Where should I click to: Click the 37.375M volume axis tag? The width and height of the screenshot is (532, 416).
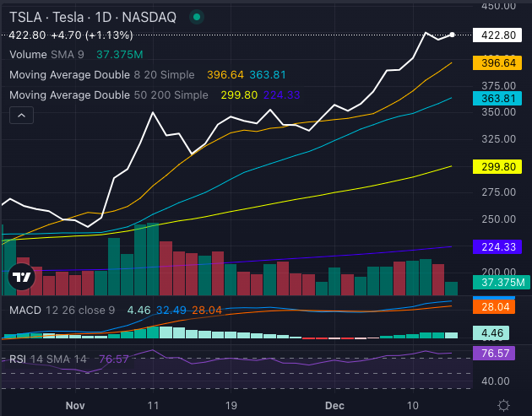pos(498,283)
